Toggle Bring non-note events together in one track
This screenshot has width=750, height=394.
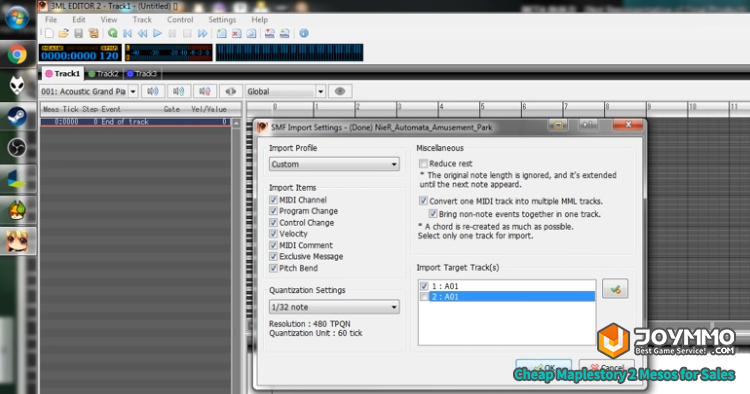pyautogui.click(x=433, y=214)
